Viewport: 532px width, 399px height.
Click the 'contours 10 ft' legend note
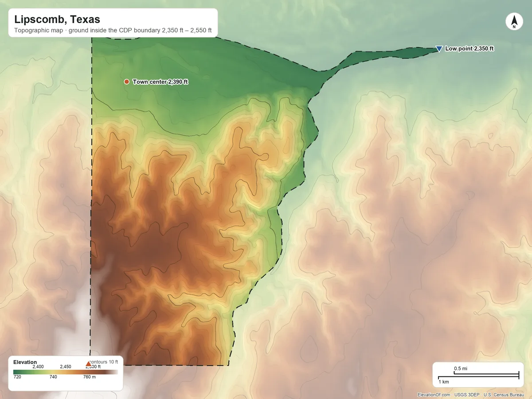tap(105, 362)
